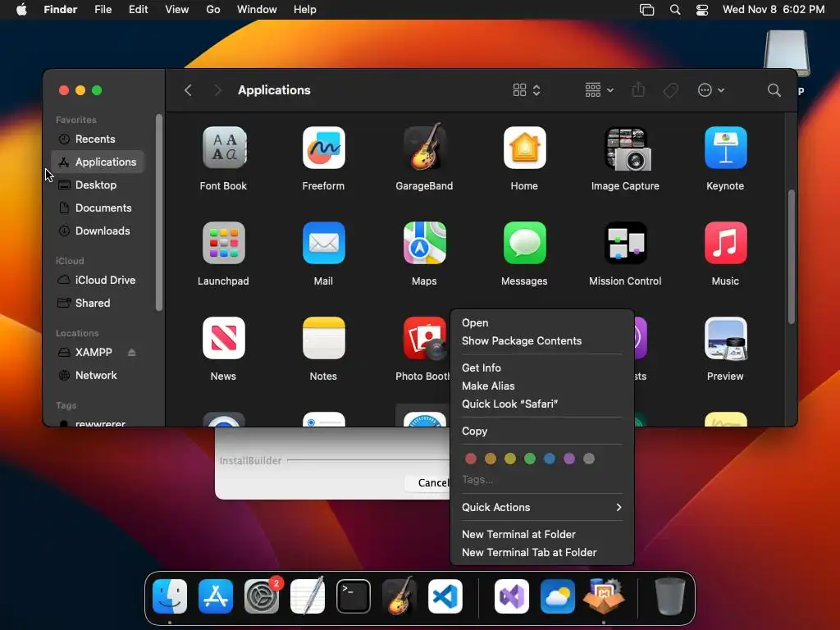Select the News app icon
The width and height of the screenshot is (840, 630).
[224, 338]
